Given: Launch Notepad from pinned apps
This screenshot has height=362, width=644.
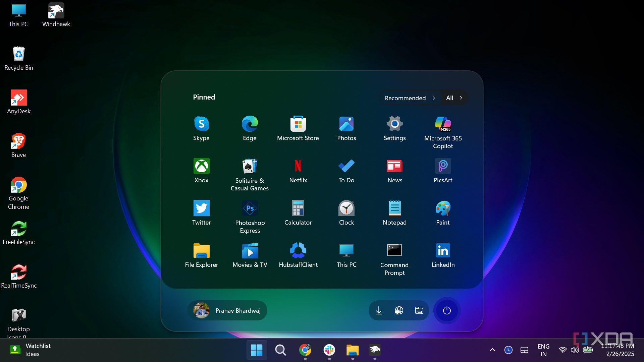Looking at the screenshot, I should (394, 213).
